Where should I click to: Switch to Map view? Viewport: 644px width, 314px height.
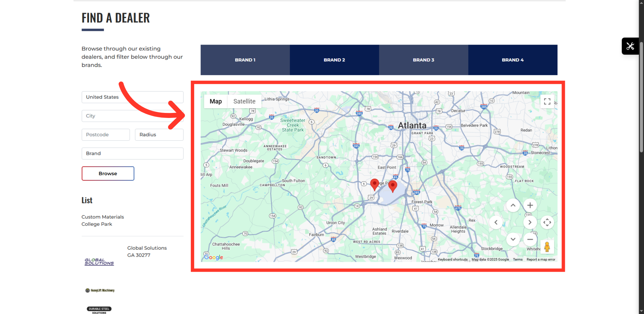coord(216,101)
